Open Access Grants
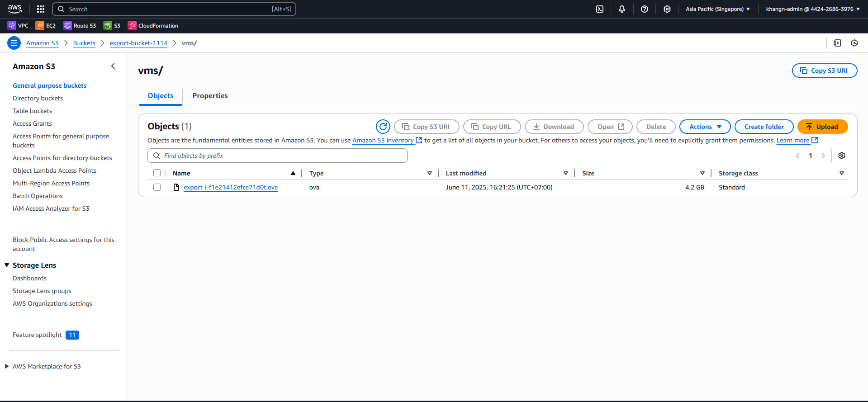The image size is (868, 402). pyautogui.click(x=32, y=123)
